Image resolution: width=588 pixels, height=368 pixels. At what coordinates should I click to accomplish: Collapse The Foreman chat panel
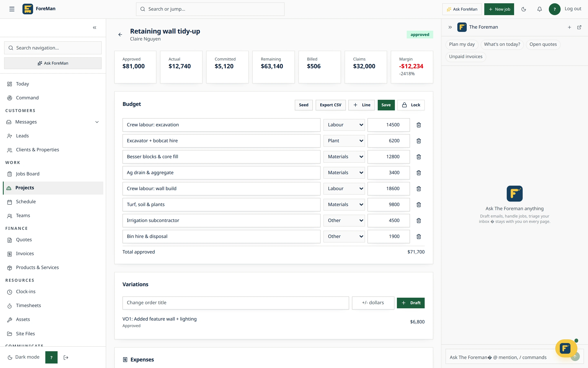pos(450,27)
